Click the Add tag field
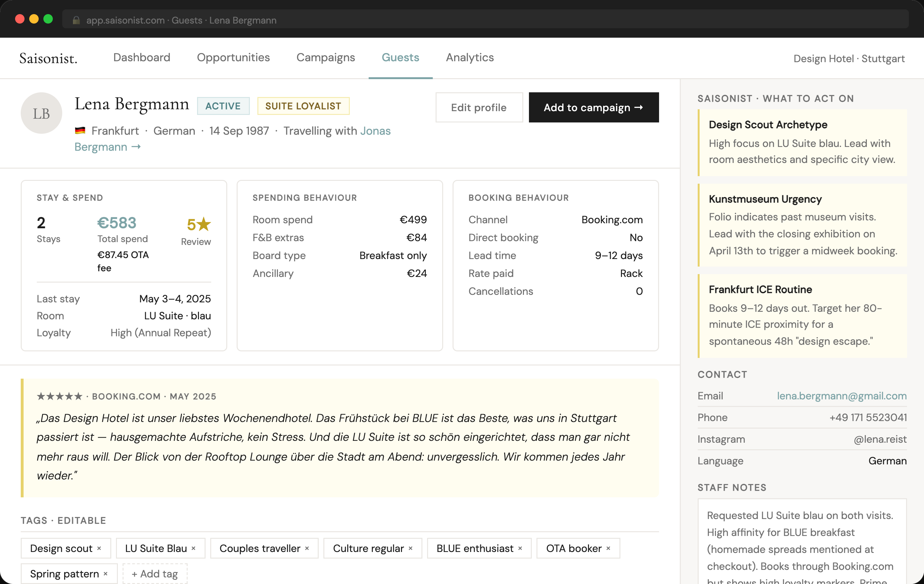The width and height of the screenshot is (924, 584). click(155, 574)
